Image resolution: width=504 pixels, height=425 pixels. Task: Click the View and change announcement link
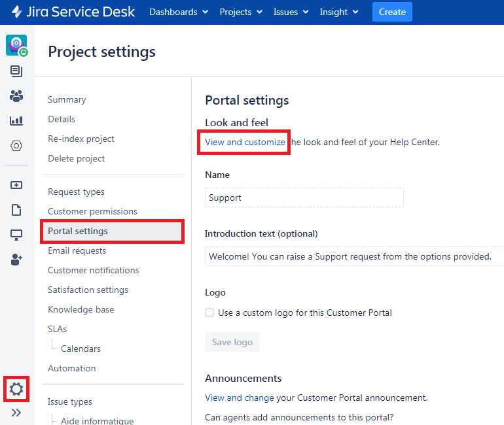pos(240,398)
